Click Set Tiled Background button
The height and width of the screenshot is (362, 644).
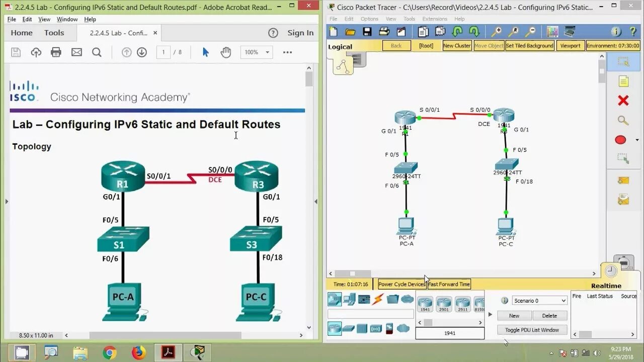[530, 46]
